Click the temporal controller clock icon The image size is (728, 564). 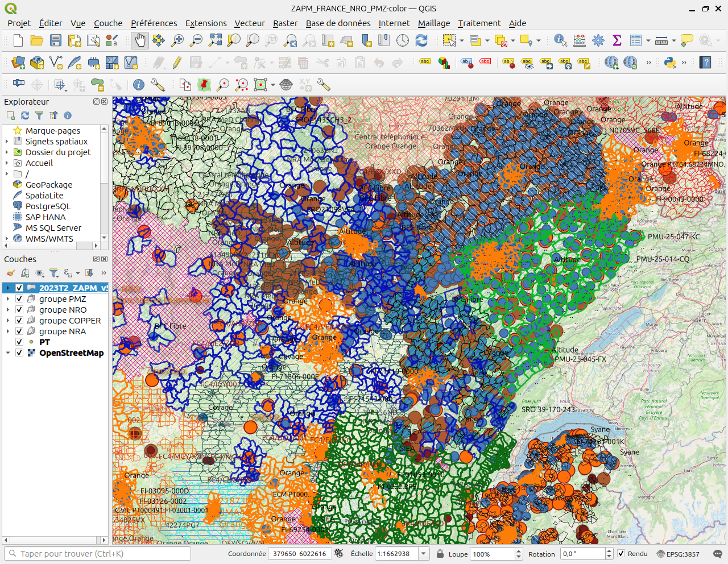403,40
